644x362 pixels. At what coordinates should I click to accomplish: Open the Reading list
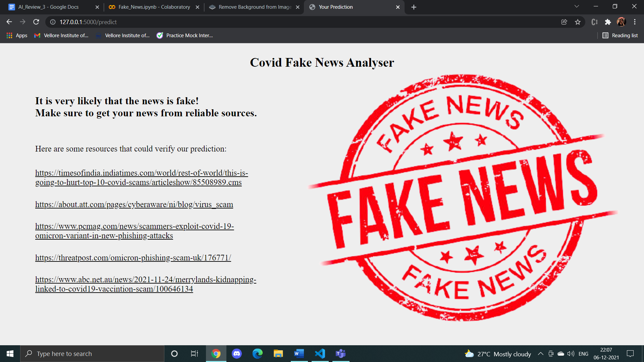620,35
